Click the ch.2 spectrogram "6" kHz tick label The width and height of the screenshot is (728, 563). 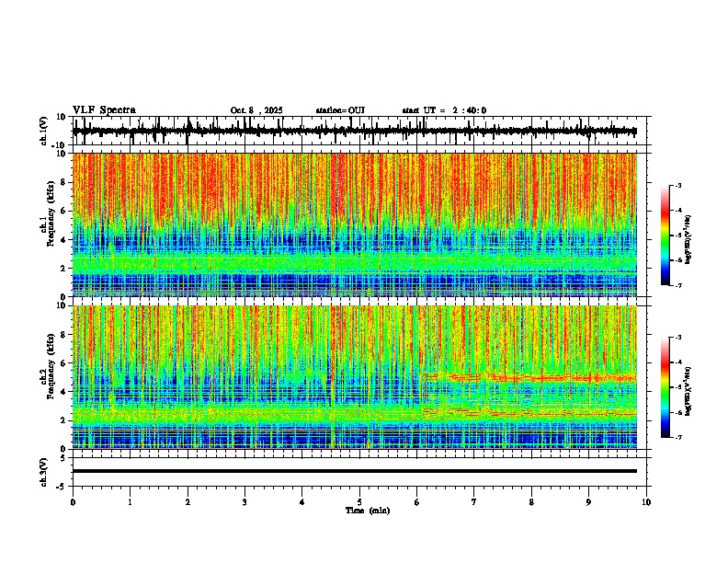(63, 363)
